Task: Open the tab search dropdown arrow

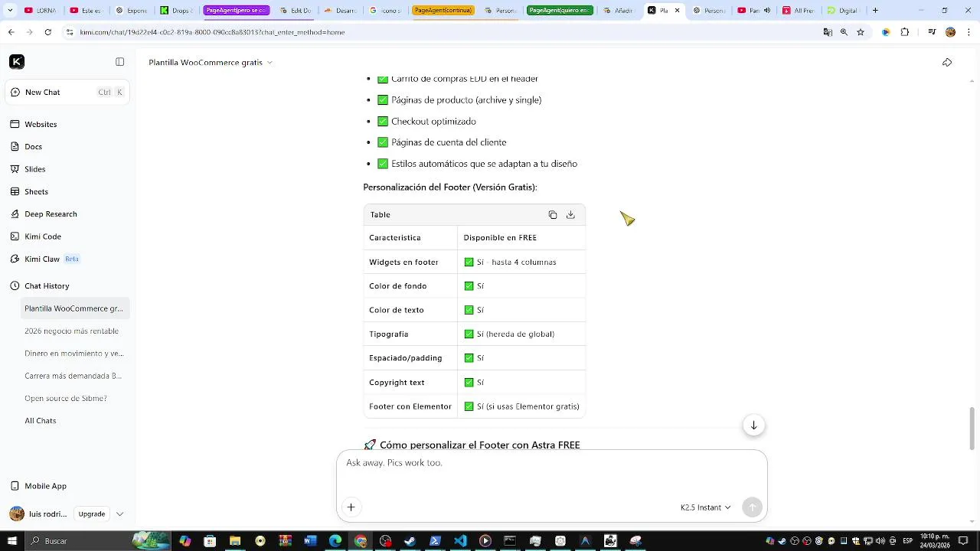Action: [x=10, y=11]
